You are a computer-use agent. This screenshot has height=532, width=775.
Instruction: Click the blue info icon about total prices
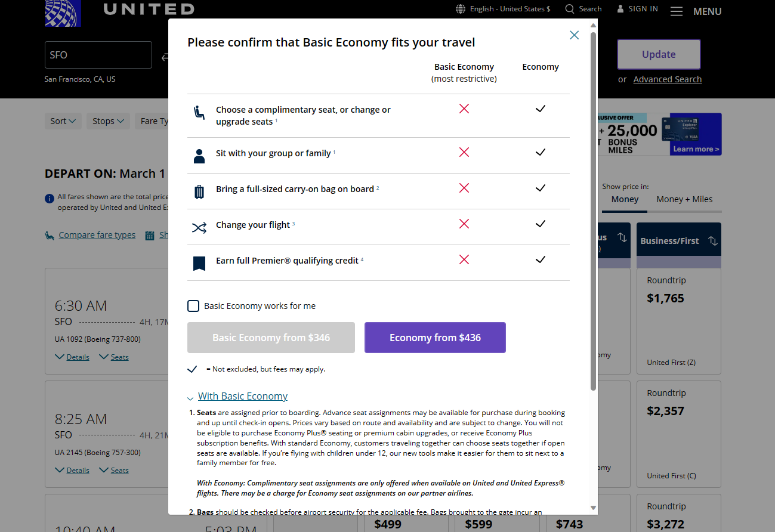coord(49,198)
